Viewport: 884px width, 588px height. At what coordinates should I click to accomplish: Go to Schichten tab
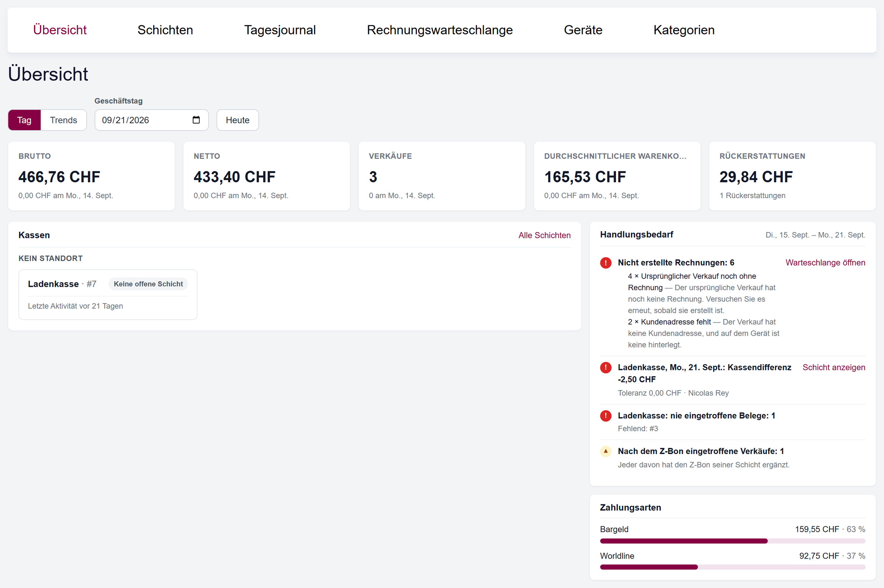165,30
